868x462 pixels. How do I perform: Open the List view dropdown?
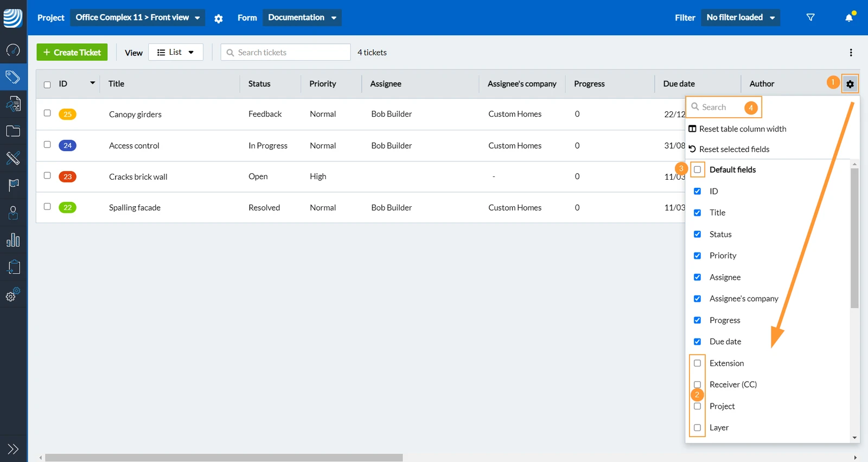point(176,52)
